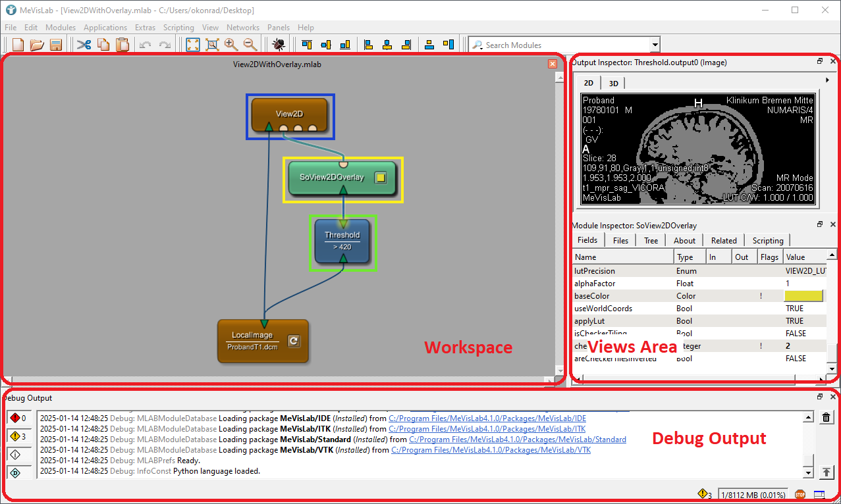The width and height of the screenshot is (841, 504).
Task: Select the align-modules-top toolbar icon
Action: tap(306, 44)
